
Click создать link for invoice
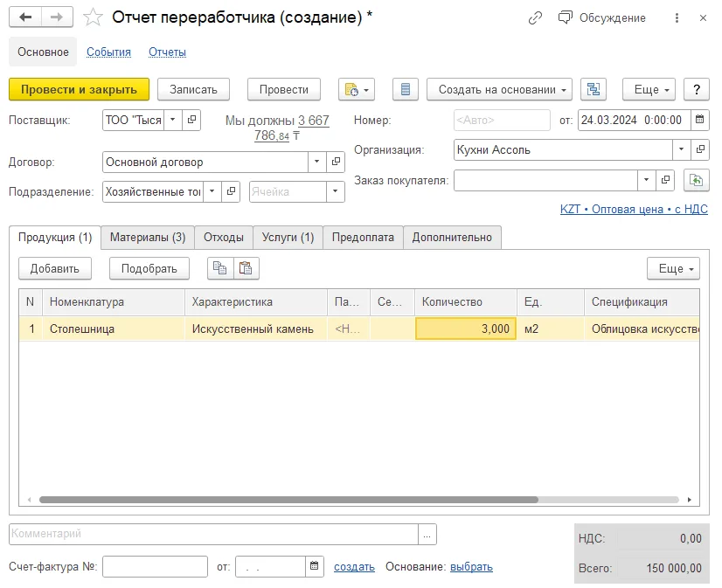354,566
